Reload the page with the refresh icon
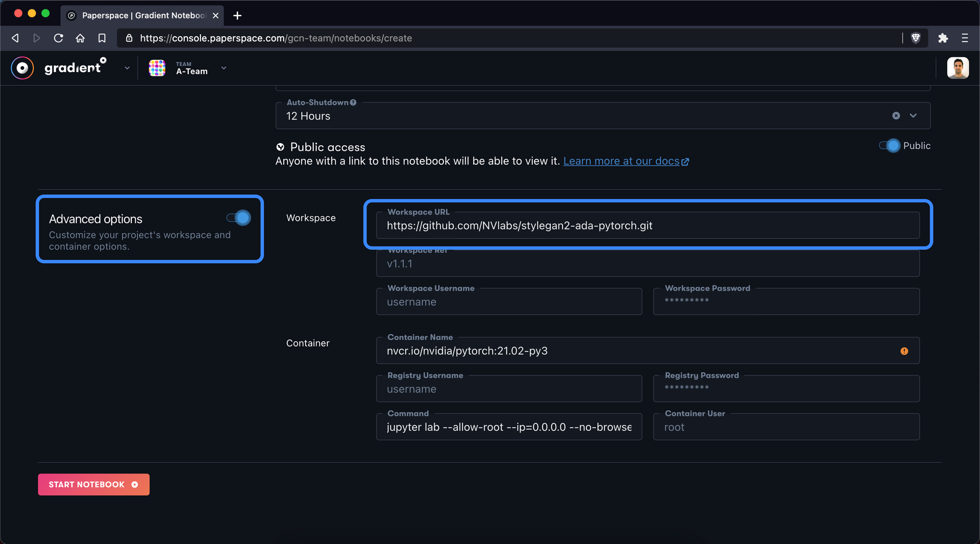This screenshot has height=544, width=980. pos(58,38)
